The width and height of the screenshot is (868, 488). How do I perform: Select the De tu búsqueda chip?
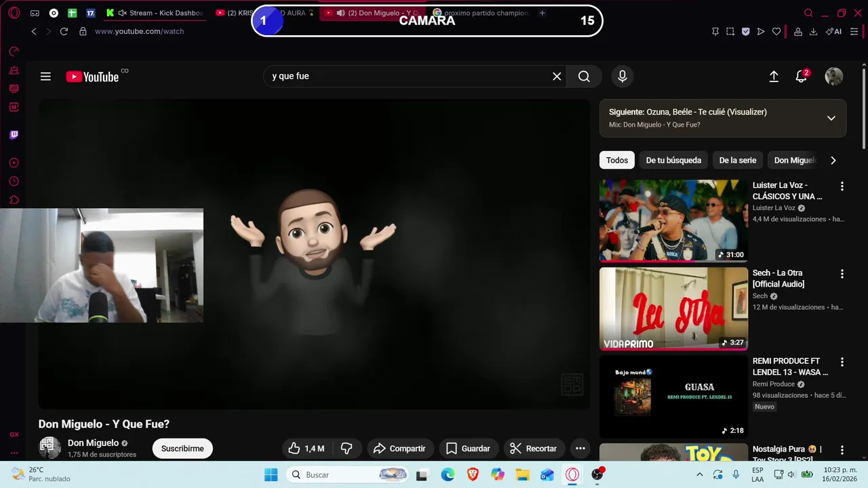[x=673, y=161]
